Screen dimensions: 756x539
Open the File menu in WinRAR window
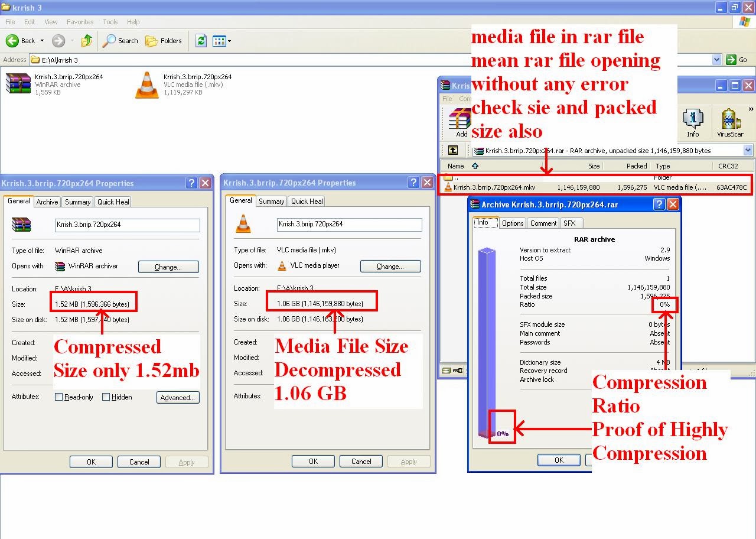447,99
